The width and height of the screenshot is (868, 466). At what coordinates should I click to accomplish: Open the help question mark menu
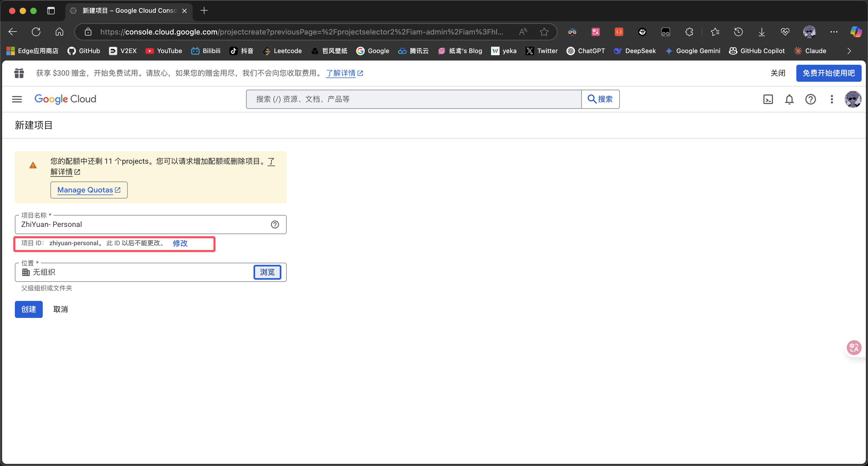810,100
